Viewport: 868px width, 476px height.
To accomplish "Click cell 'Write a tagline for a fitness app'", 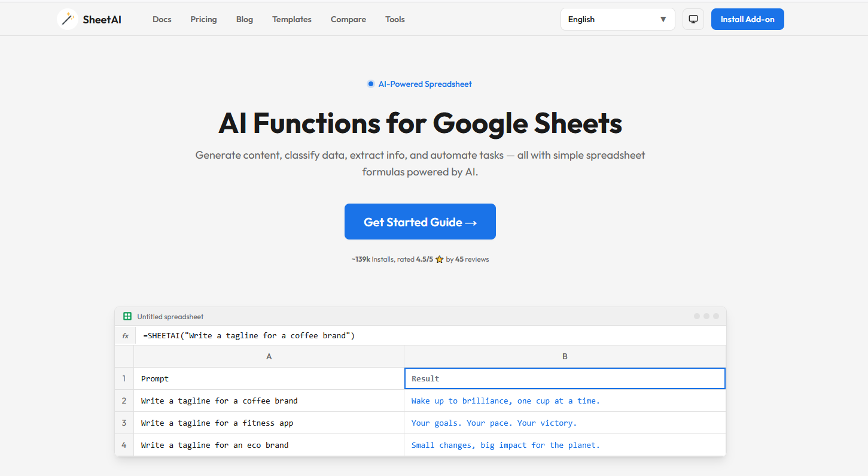I will click(x=269, y=423).
